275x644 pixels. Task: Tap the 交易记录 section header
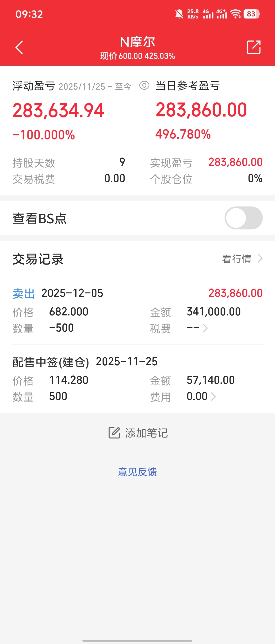(x=38, y=259)
